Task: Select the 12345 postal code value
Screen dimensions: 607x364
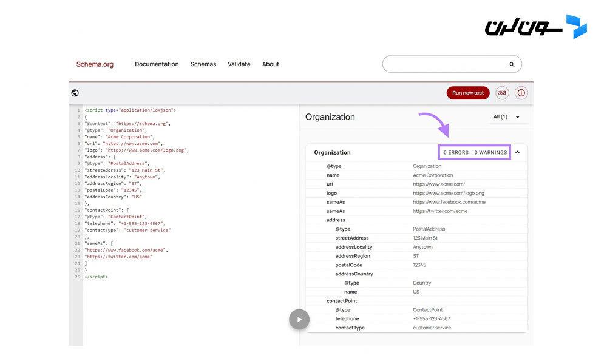Action: pos(419,265)
